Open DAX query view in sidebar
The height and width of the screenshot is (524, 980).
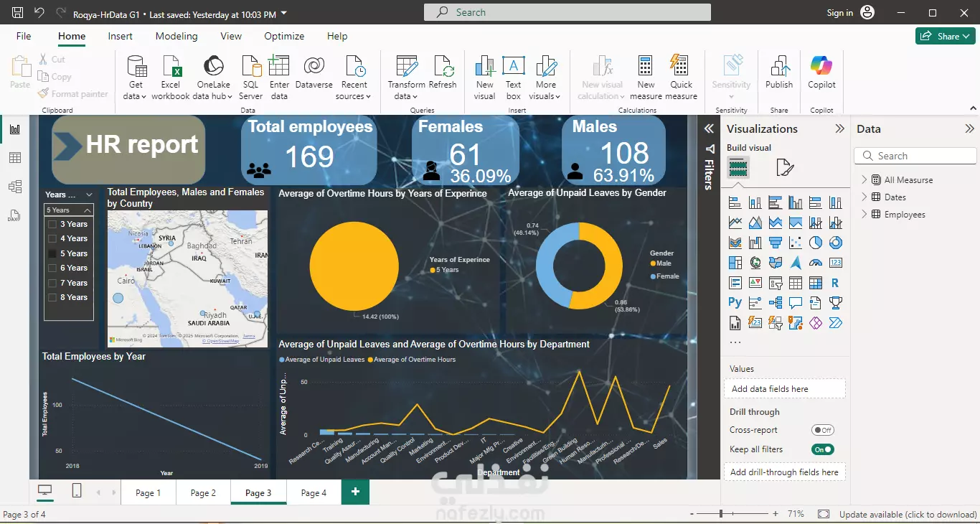[14, 215]
